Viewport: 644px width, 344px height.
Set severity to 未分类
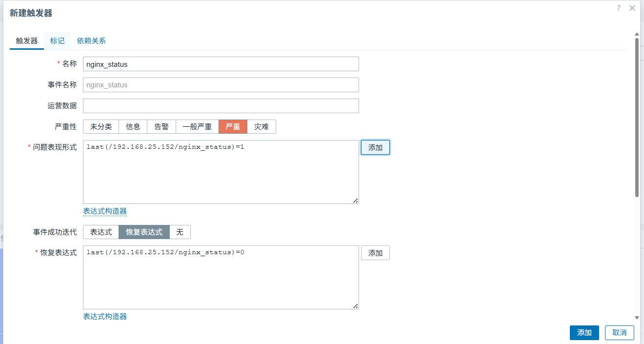click(x=101, y=127)
